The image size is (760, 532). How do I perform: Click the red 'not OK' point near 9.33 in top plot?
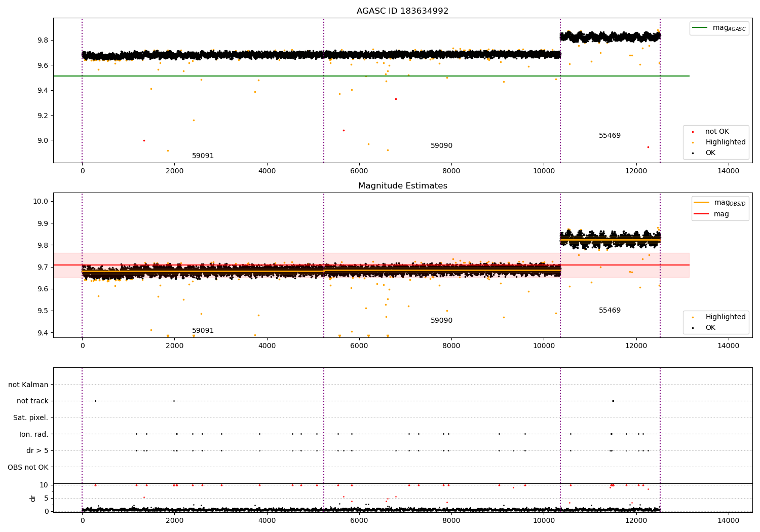[x=396, y=99]
